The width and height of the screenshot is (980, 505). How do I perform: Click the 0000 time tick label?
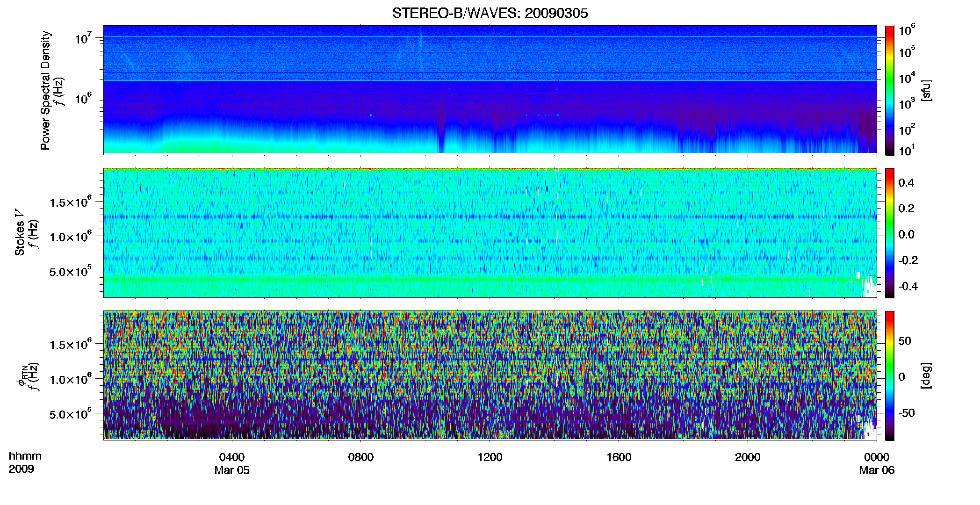pos(877,457)
